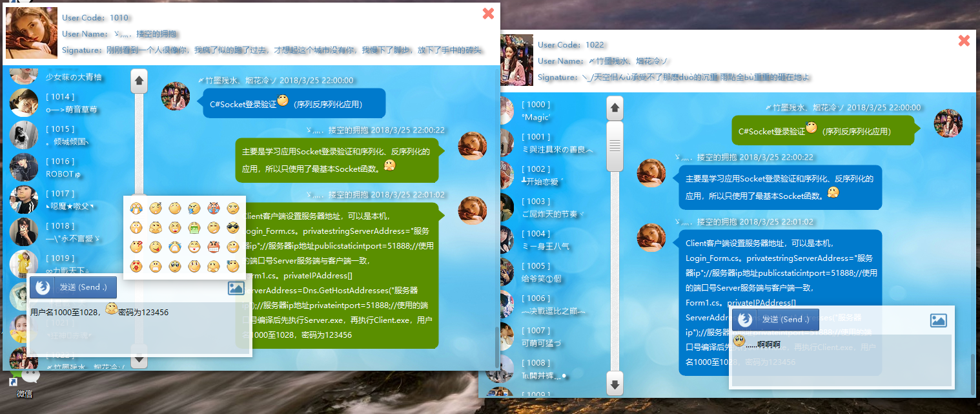The height and width of the screenshot is (414, 980).
Task: Select contact [ 1002 ] 开始恋爱 in the right window
Action: pos(552,176)
